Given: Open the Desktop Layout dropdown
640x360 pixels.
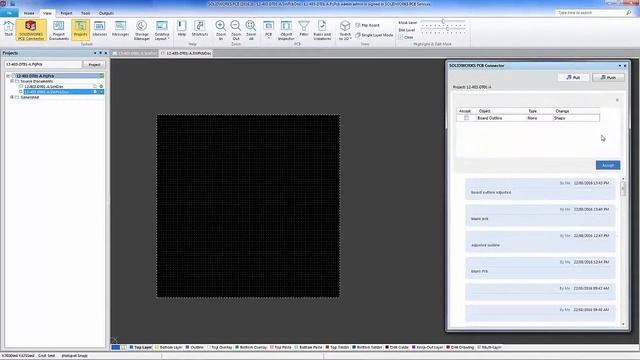Looking at the screenshot, I should tap(162, 30).
